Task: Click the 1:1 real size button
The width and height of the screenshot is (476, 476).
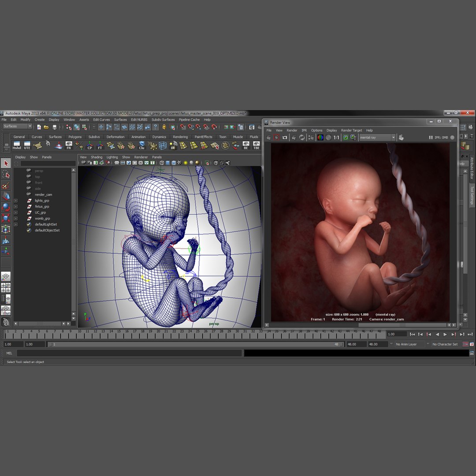Action: [x=336, y=138]
